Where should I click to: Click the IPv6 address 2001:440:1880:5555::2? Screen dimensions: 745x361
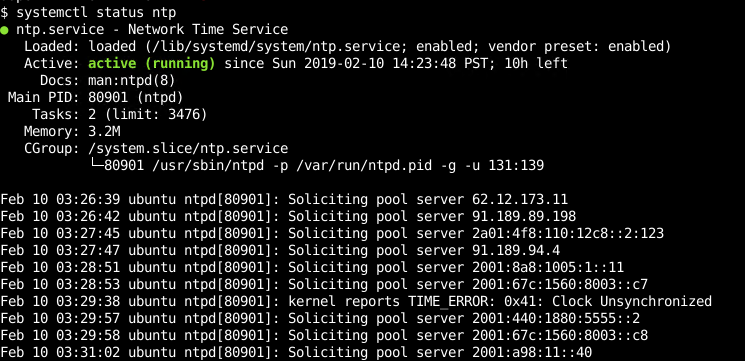click(555, 319)
